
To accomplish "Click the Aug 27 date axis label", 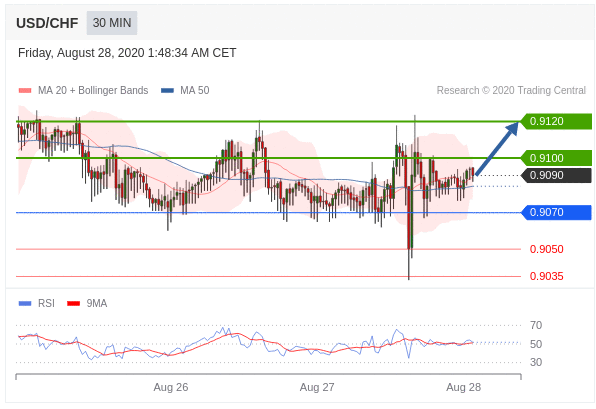I will pyautogui.click(x=317, y=387).
